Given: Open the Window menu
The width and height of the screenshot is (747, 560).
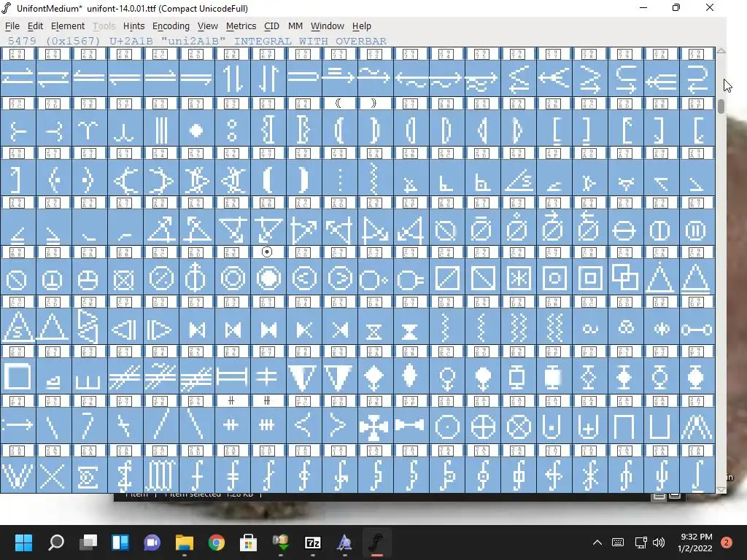Looking at the screenshot, I should 328,26.
